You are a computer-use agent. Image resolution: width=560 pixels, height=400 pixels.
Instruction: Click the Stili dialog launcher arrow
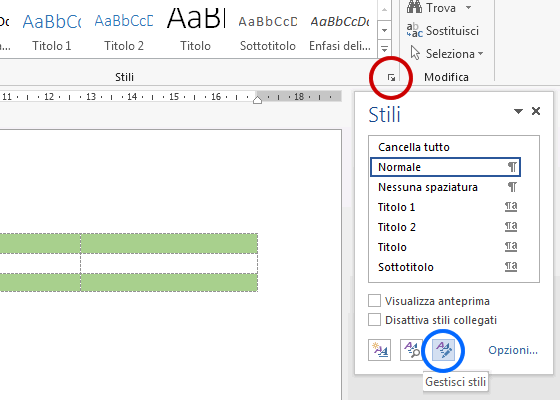coord(391,78)
